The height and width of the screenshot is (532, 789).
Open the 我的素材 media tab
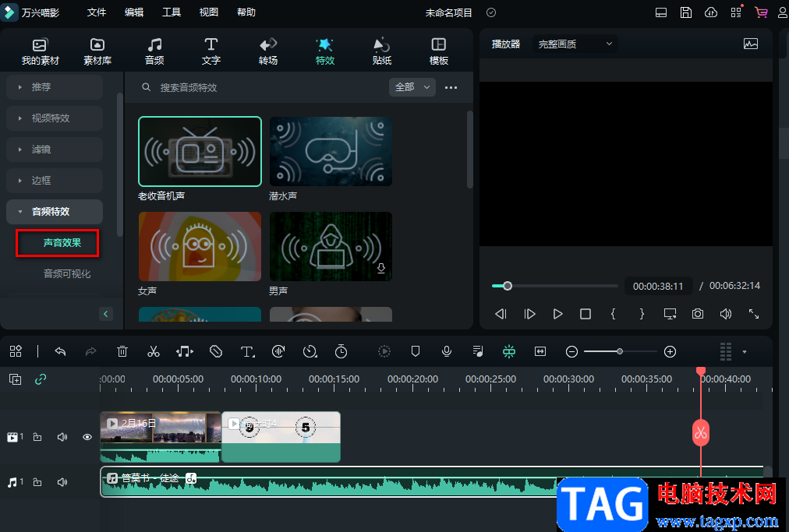(x=41, y=51)
